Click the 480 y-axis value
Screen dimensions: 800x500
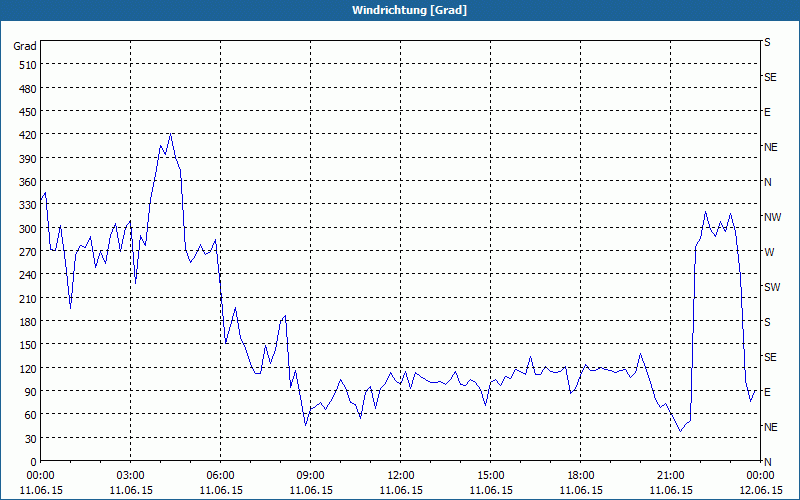point(28,89)
